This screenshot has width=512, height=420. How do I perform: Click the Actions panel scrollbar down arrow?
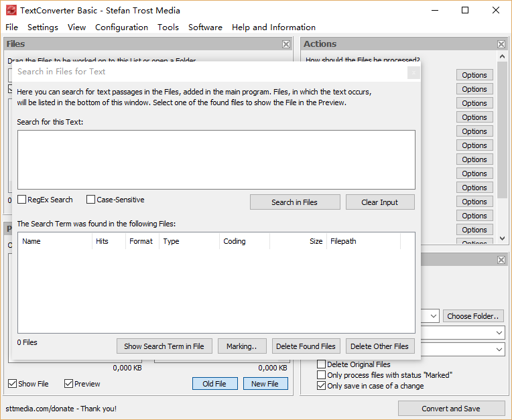click(502, 238)
